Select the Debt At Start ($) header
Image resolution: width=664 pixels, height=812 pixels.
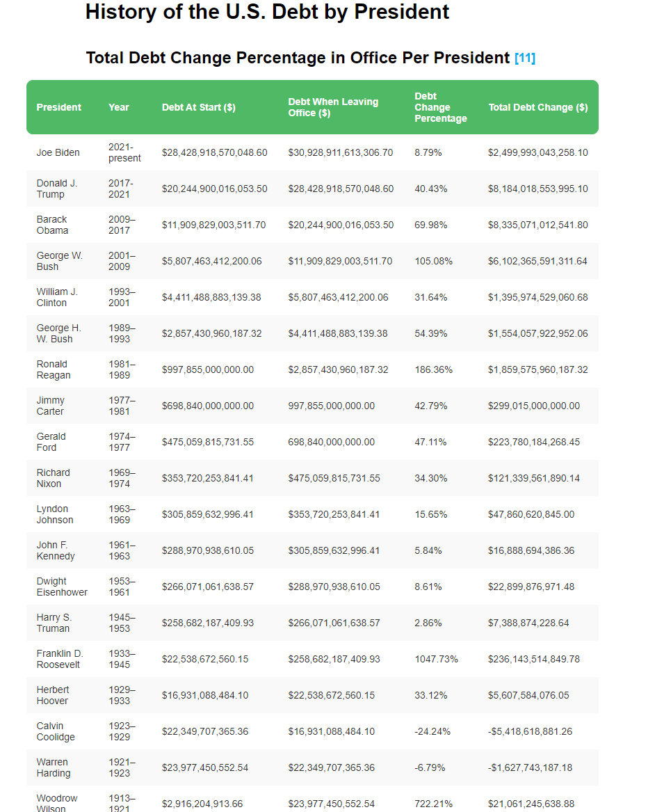199,107
